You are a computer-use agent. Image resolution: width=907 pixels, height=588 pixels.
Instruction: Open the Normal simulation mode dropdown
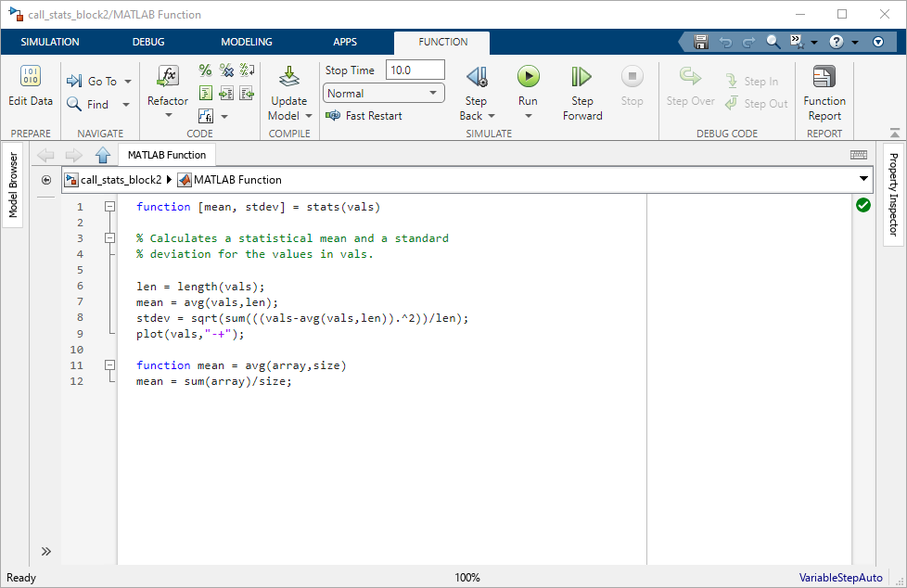click(x=384, y=94)
